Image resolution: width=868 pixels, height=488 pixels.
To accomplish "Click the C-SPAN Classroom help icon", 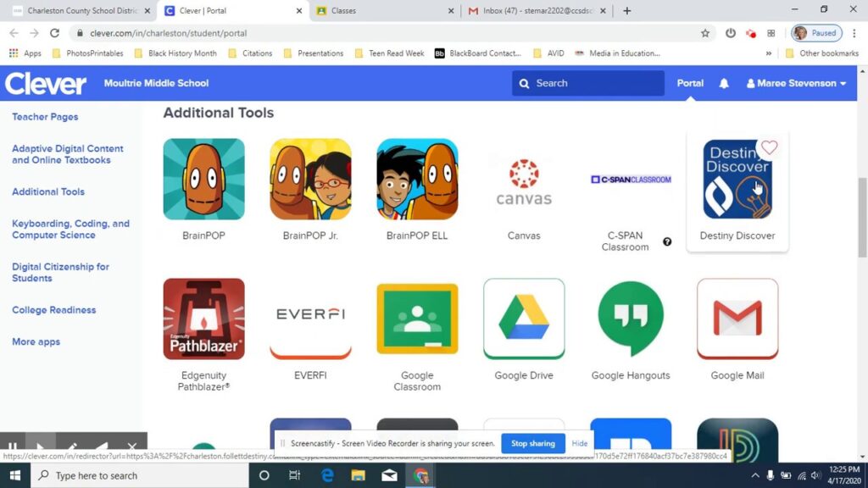I will tap(667, 242).
